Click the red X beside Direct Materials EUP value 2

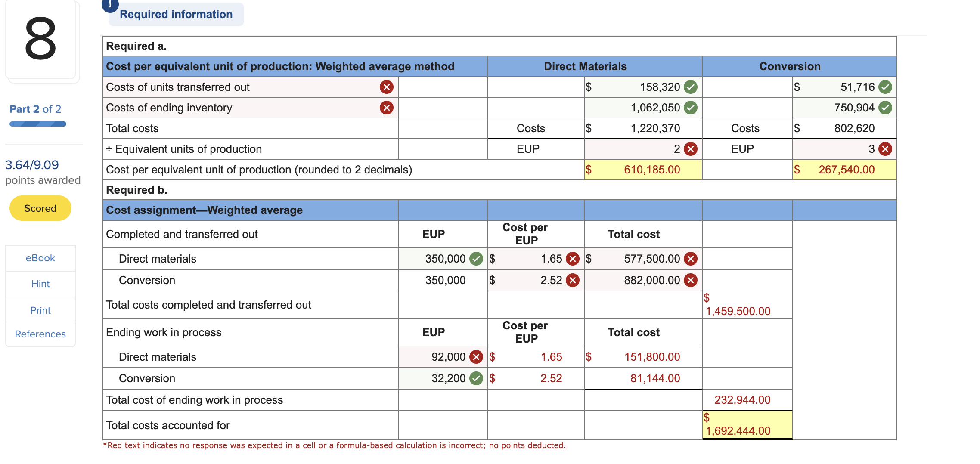pyautogui.click(x=691, y=149)
